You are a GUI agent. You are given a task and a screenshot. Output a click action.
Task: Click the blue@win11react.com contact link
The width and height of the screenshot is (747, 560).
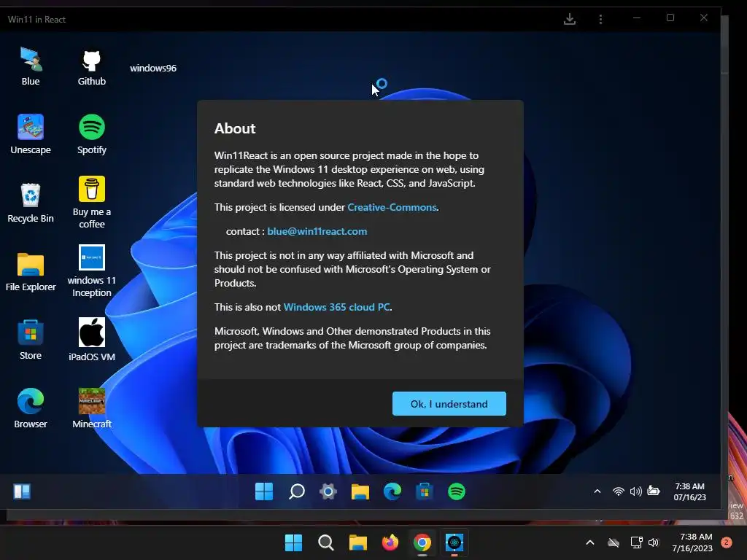(x=317, y=231)
